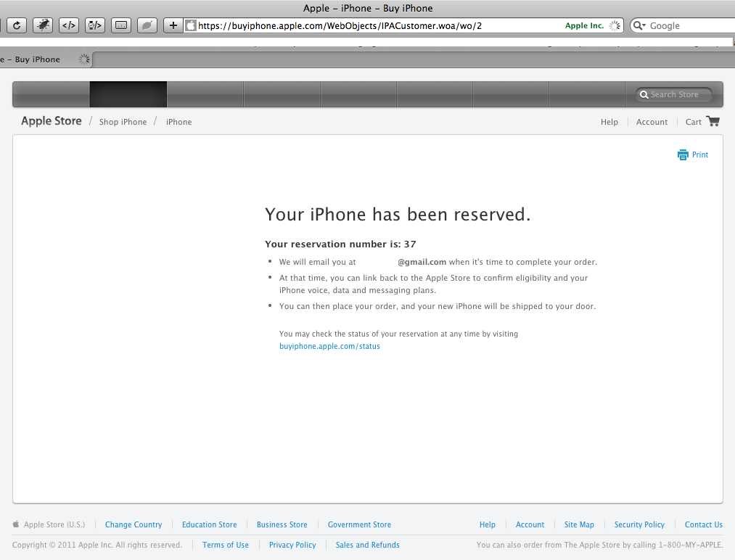Click the shopping cart icon
Image resolution: width=735 pixels, height=560 pixels.
coord(713,121)
